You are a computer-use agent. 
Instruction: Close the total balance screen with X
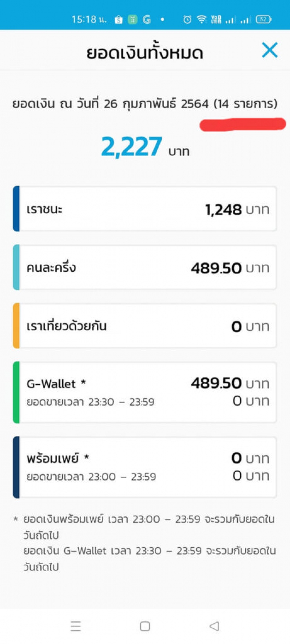[270, 50]
